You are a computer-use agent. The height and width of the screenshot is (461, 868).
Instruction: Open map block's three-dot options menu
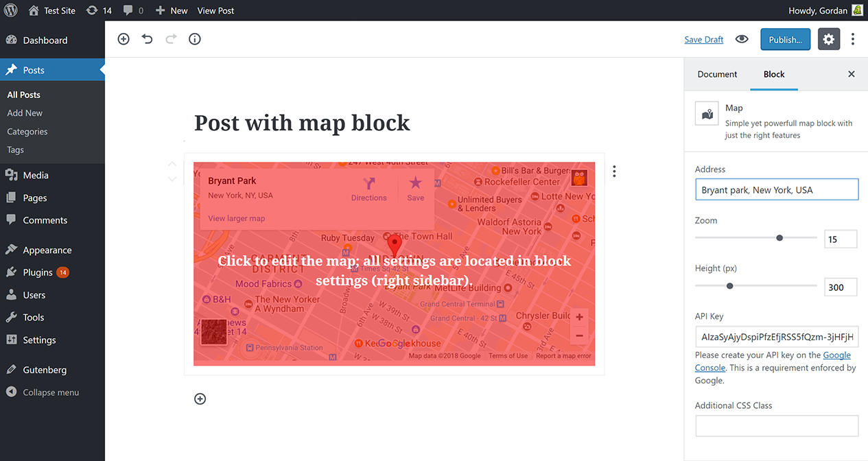tap(614, 171)
